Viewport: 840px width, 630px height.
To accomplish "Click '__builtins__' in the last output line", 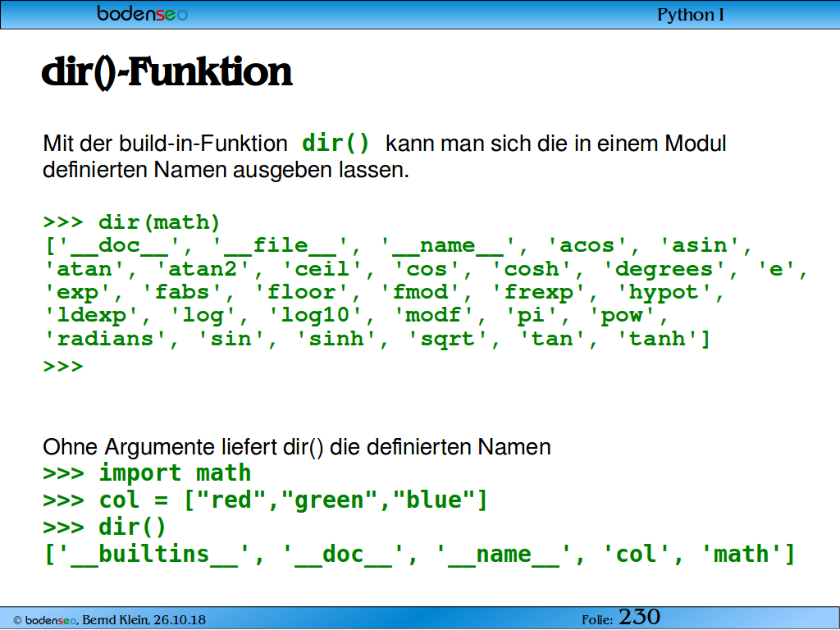I will 153,554.
